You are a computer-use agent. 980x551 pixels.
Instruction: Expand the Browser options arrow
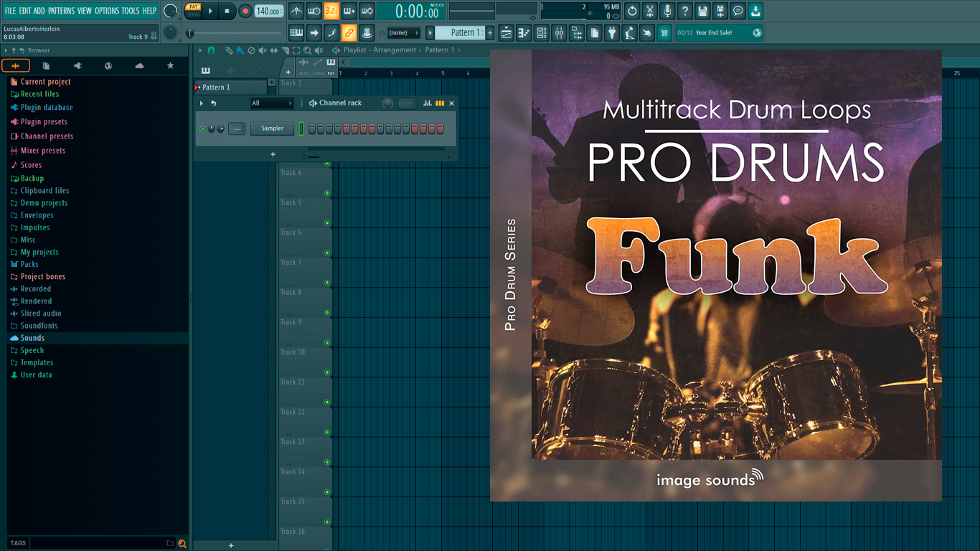[6, 50]
